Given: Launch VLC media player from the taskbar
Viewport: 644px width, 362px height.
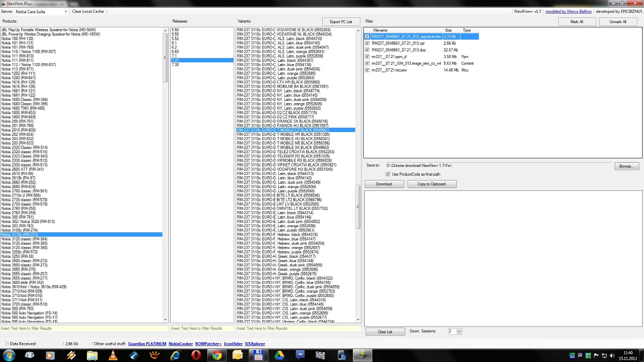Looking at the screenshot, I should pos(113,355).
